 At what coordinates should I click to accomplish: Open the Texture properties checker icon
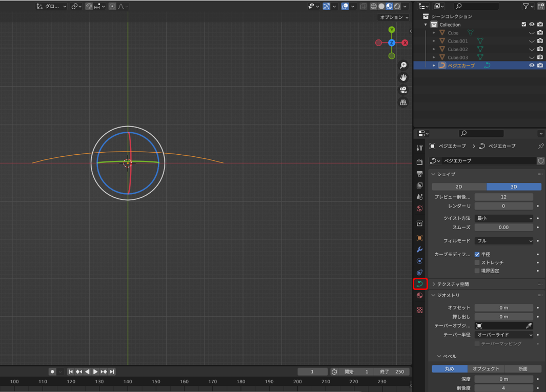click(419, 310)
